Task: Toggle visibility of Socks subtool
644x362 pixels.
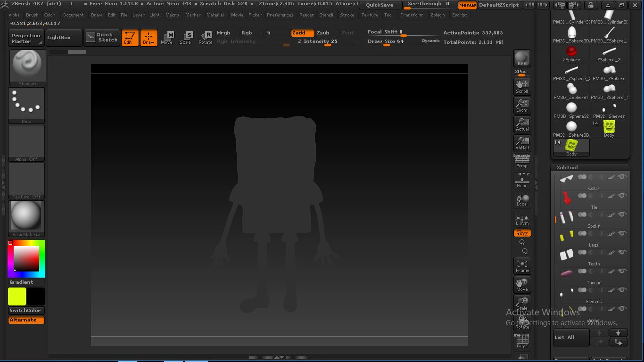Action: pyautogui.click(x=622, y=214)
